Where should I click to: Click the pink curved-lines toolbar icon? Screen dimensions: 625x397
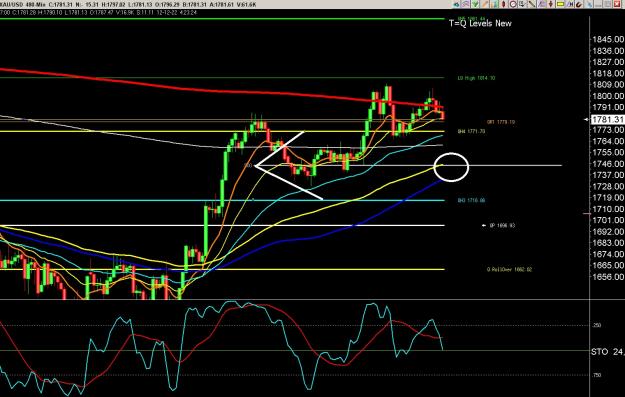[466, 4]
